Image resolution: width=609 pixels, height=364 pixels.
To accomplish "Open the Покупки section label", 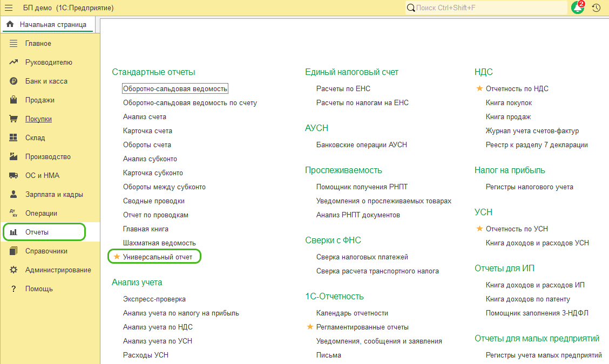I will (38, 119).
